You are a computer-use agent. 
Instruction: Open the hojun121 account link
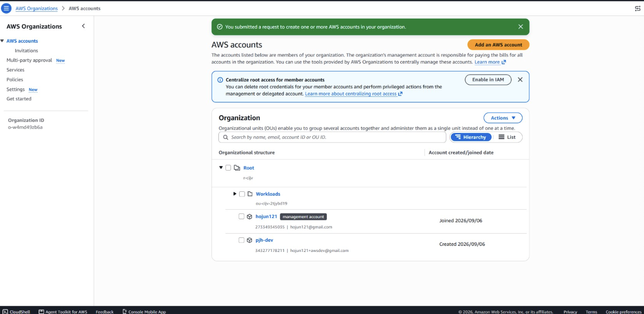266,217
